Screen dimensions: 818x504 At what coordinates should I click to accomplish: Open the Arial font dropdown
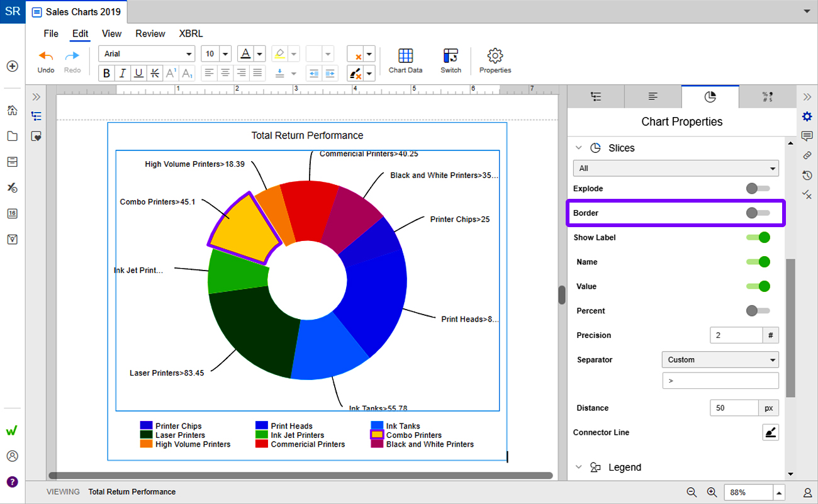[x=146, y=54]
